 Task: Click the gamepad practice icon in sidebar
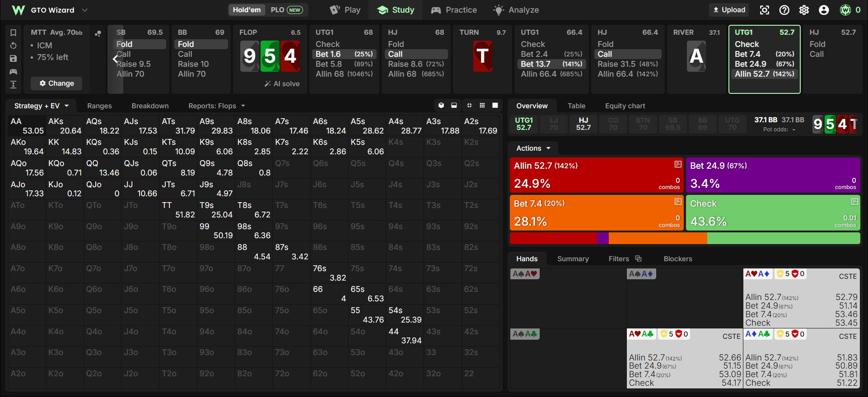(13, 72)
